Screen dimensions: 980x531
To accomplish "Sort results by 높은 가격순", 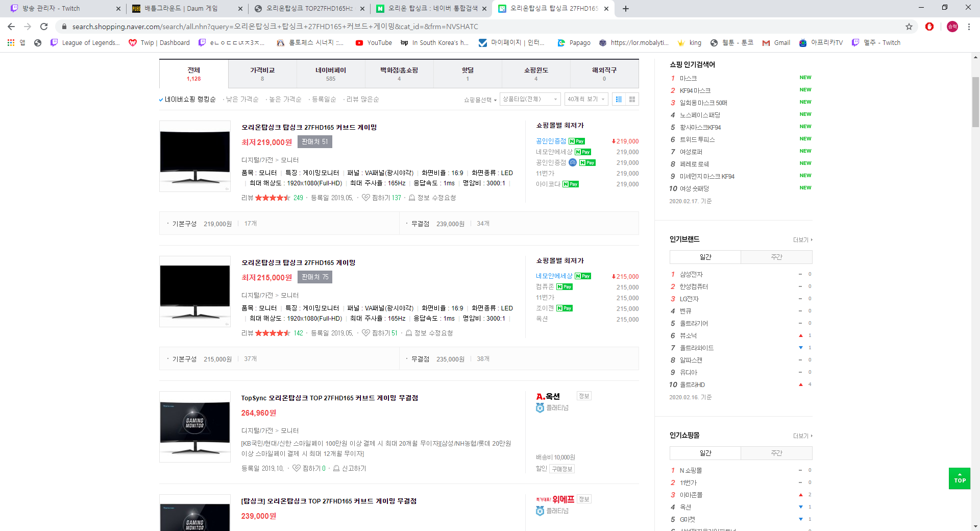I will [285, 100].
